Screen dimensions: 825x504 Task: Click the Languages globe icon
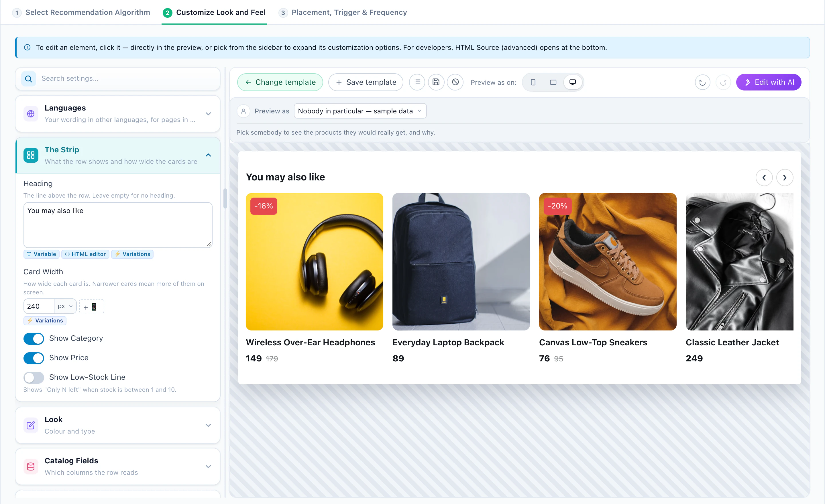tap(31, 114)
